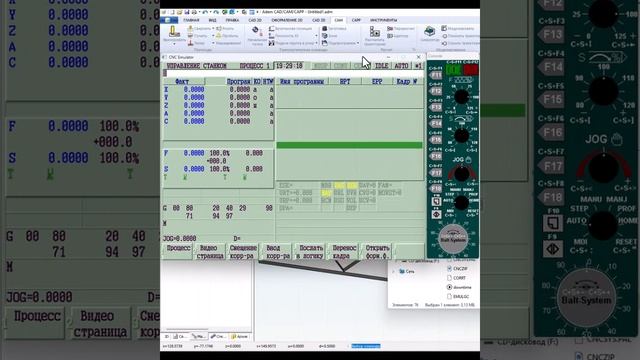The height and width of the screenshot is (360, 640).
Task: Click the highlighted blue status bar field
Action: pos(366,346)
